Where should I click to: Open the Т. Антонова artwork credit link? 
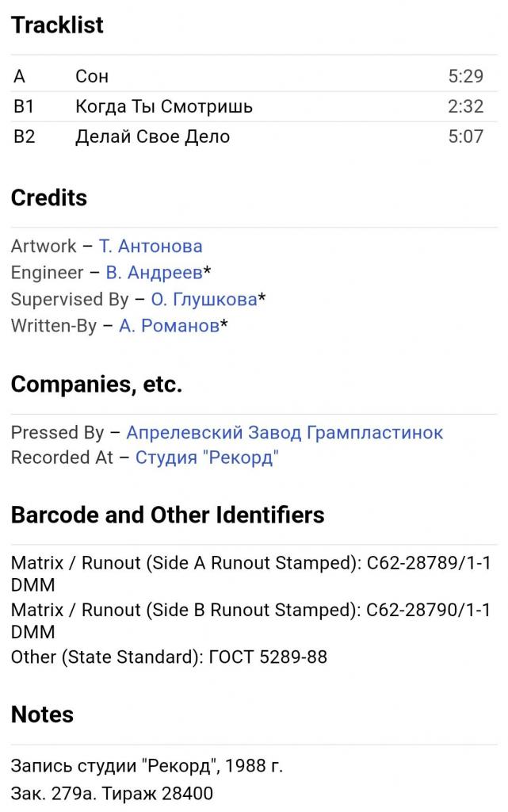[x=151, y=246]
